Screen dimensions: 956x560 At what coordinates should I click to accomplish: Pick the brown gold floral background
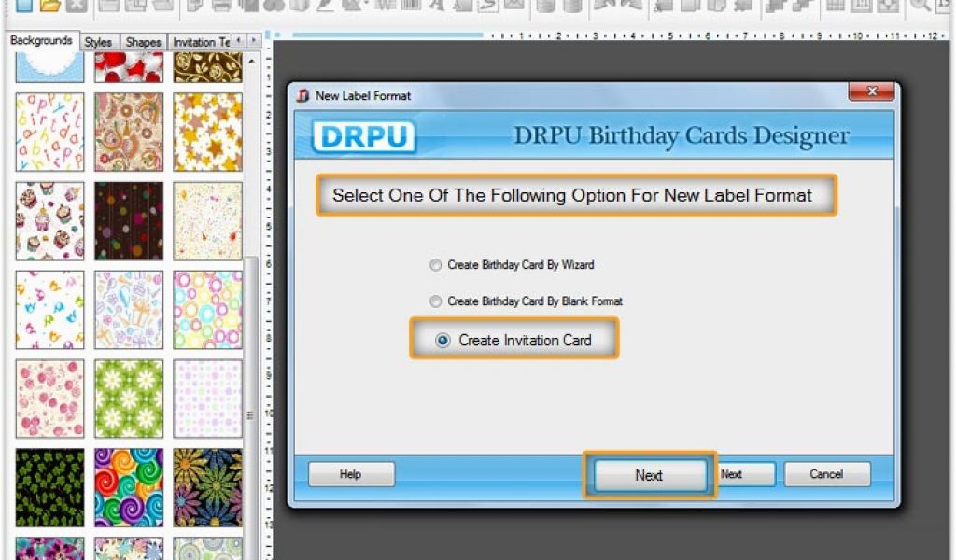(208, 67)
